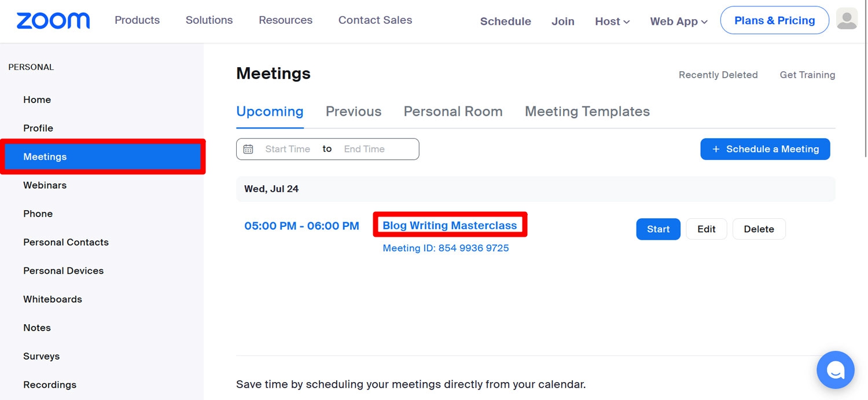The height and width of the screenshot is (400, 868).
Task: Open the Blog Writing Masterclass link
Action: [x=450, y=226]
